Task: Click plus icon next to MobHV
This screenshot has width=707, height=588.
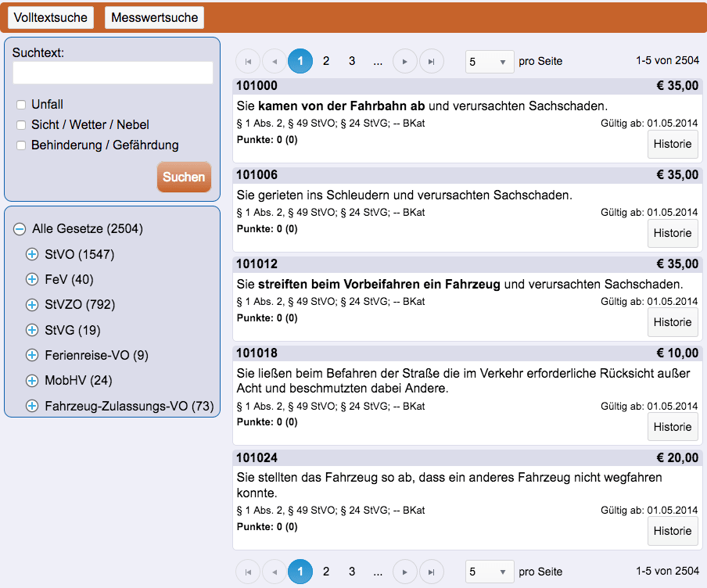Action: pyautogui.click(x=32, y=381)
